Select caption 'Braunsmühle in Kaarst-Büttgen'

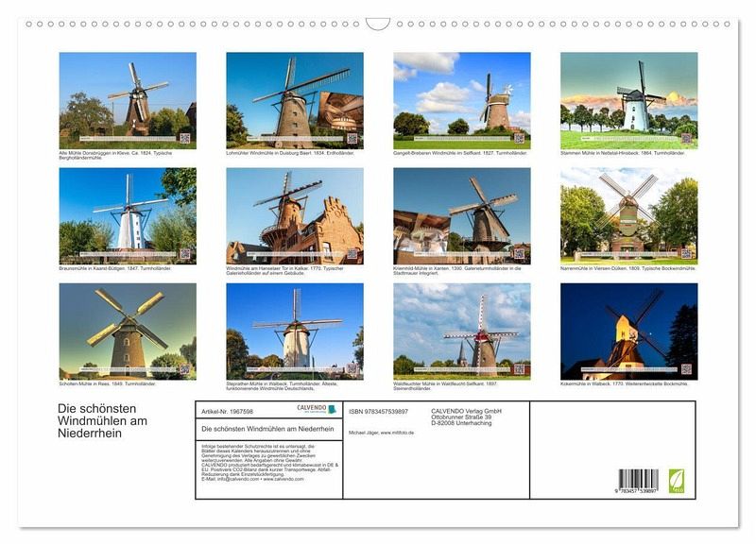tap(93, 268)
